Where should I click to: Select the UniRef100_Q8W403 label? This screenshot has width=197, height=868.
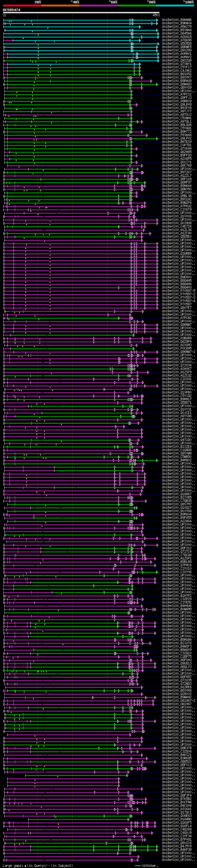(x=177, y=84)
